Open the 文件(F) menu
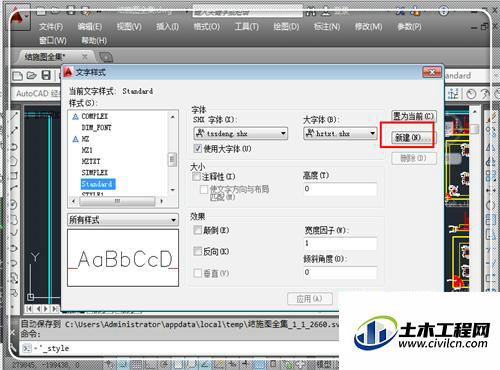The height and width of the screenshot is (370, 500). click(51, 27)
